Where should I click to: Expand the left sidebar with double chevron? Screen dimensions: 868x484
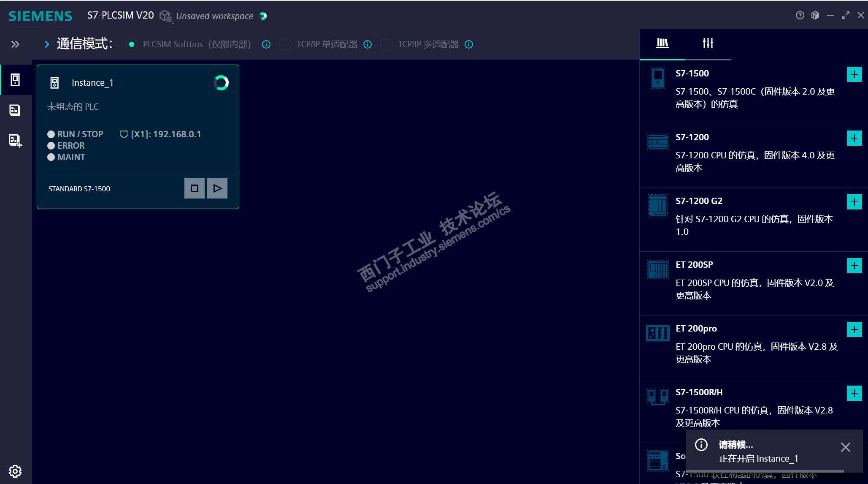pyautogui.click(x=15, y=44)
